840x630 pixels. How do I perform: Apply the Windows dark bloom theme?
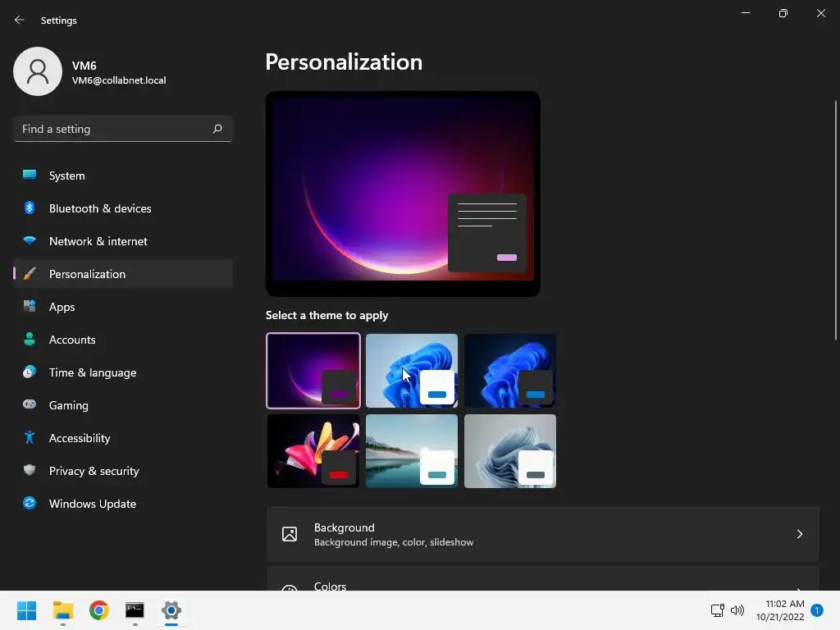(x=510, y=371)
